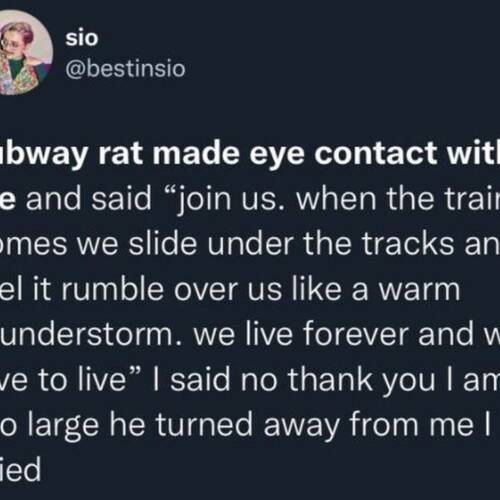Click the display name "sio"
This screenshot has height=500, width=500.
(x=82, y=38)
